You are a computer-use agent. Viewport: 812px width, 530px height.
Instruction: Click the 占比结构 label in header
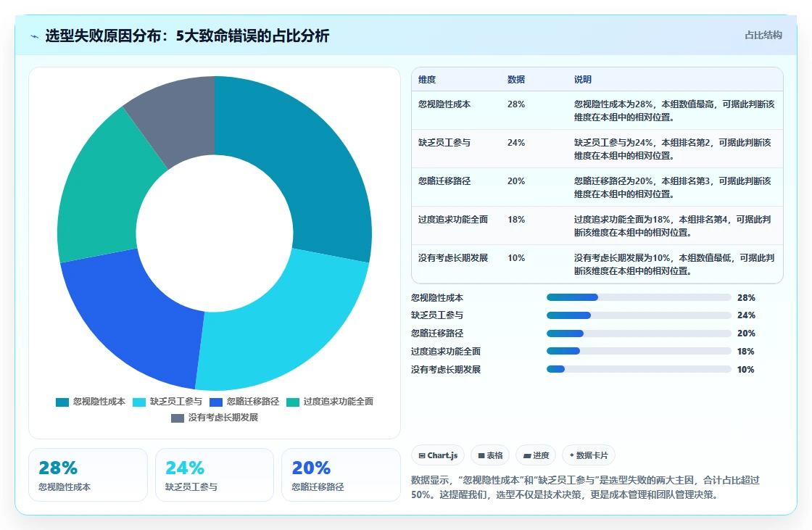tap(763, 36)
